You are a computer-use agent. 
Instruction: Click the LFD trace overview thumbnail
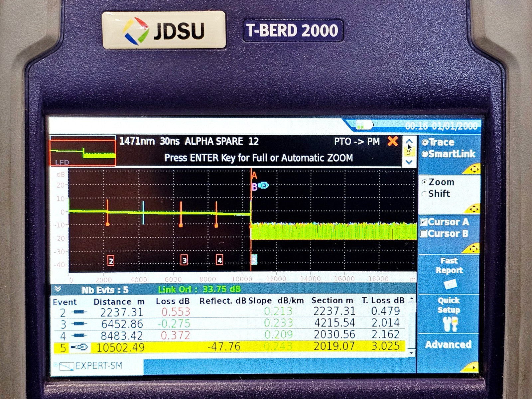[x=83, y=151]
